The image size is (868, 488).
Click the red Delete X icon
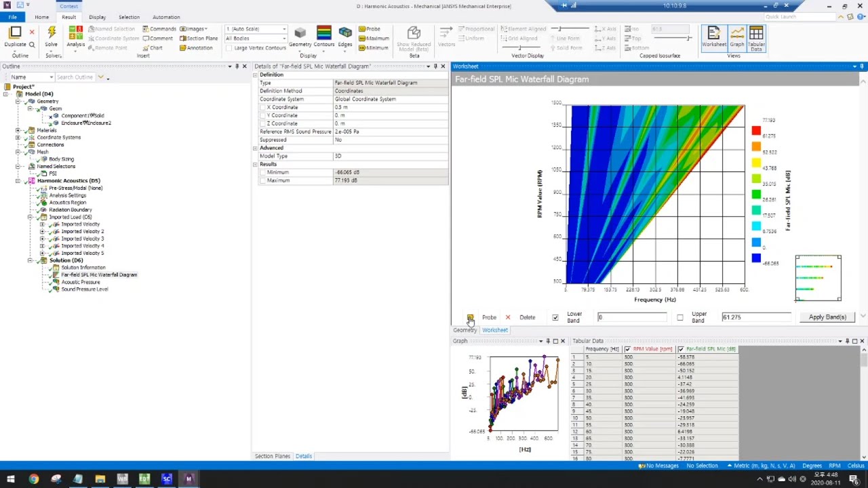tap(508, 317)
